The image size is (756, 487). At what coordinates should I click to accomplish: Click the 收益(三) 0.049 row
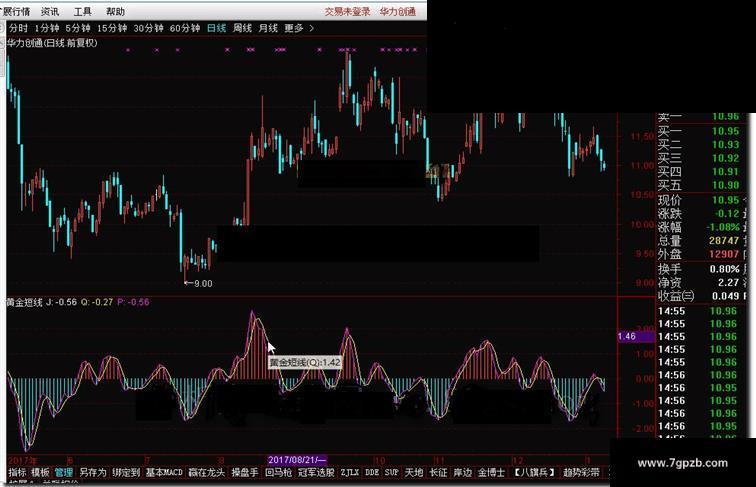click(x=699, y=296)
